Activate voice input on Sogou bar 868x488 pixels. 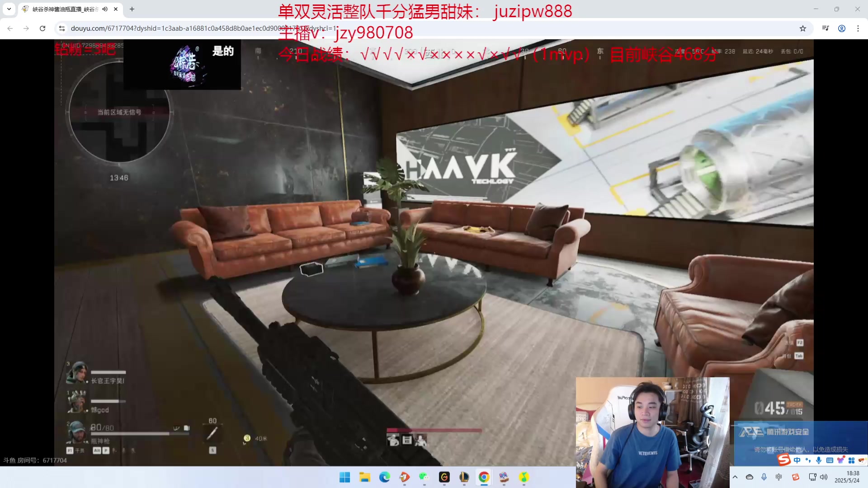819,460
